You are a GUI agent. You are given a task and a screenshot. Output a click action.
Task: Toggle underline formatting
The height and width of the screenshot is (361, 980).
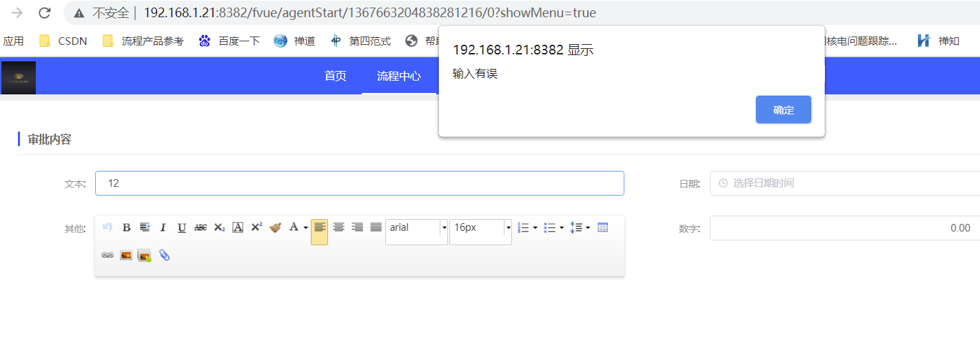pyautogui.click(x=182, y=227)
